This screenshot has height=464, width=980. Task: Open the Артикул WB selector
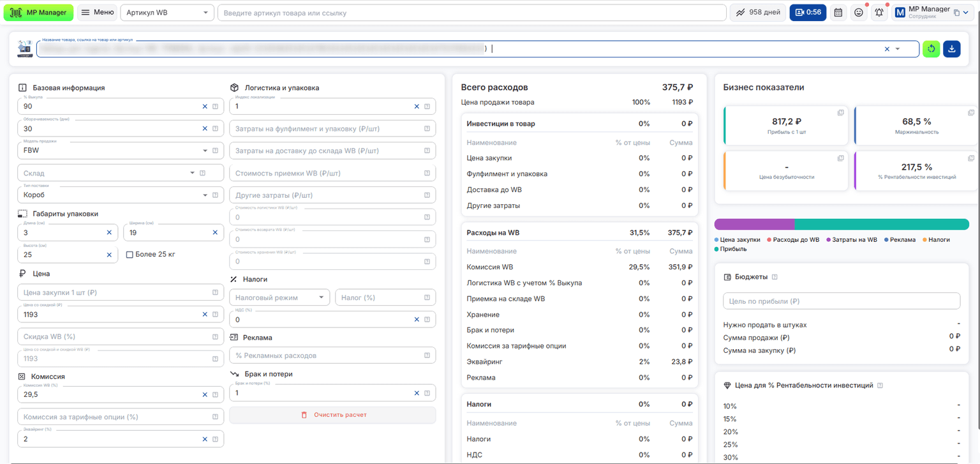coord(167,13)
